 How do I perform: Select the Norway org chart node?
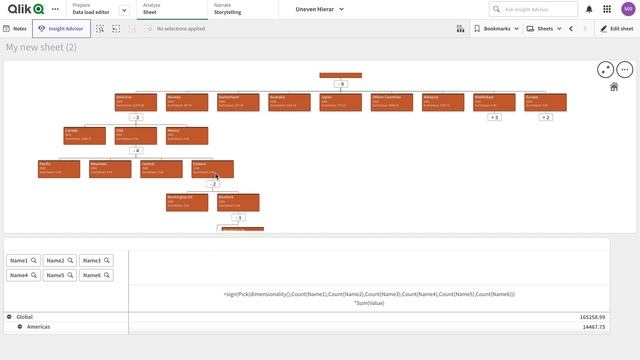(187, 102)
